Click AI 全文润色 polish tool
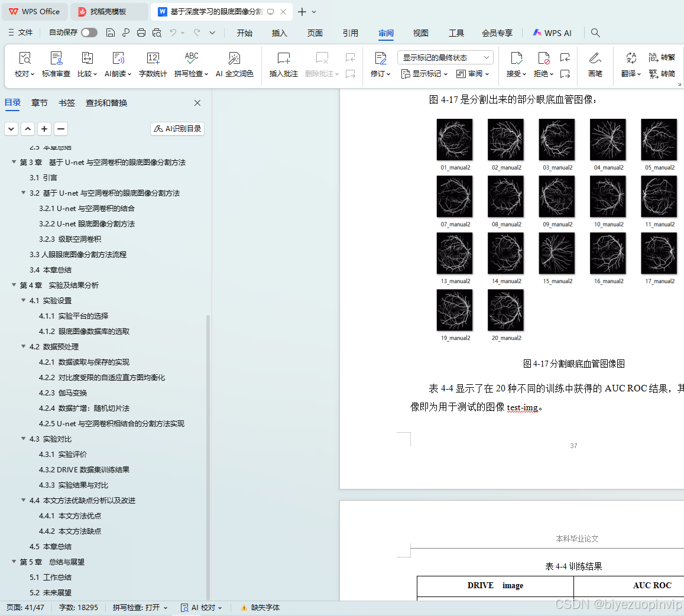This screenshot has width=684, height=616. pos(234,64)
